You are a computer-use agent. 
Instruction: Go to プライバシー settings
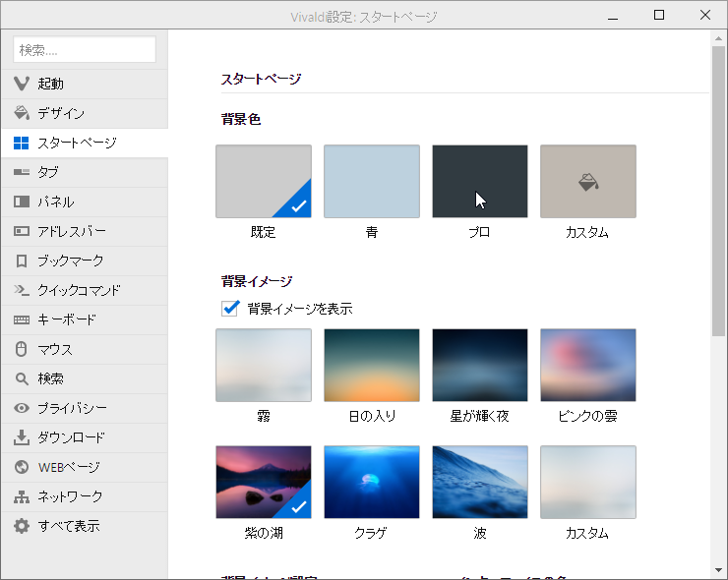coord(85,408)
